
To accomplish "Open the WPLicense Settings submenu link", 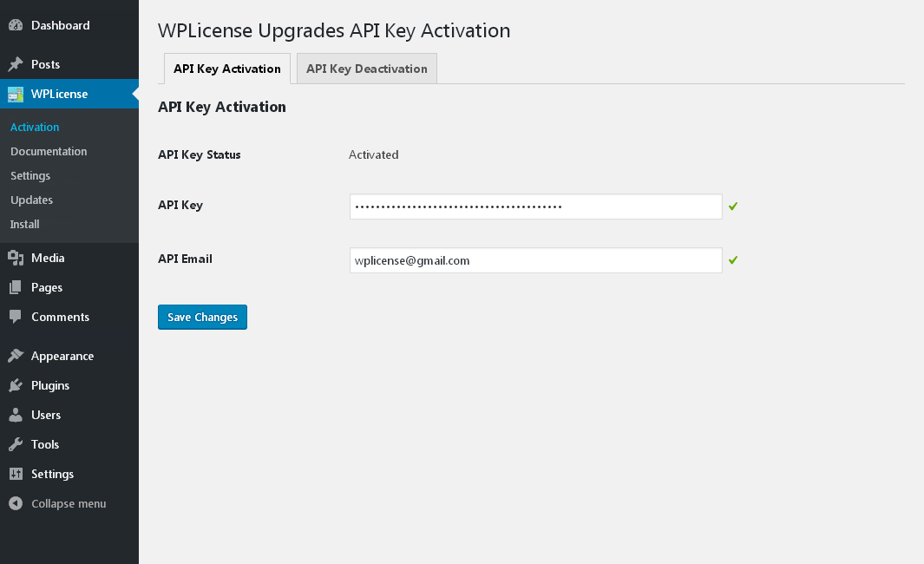I will point(30,175).
